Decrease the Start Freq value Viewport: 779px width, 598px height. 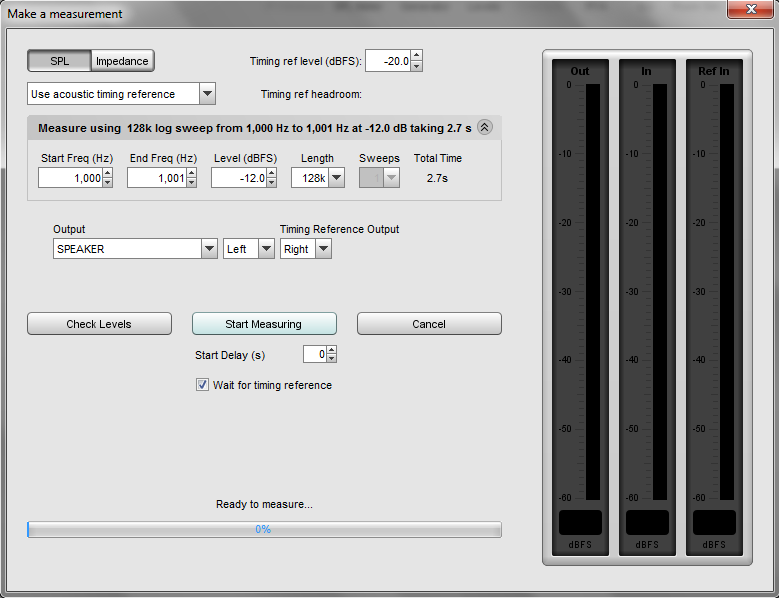[x=107, y=182]
